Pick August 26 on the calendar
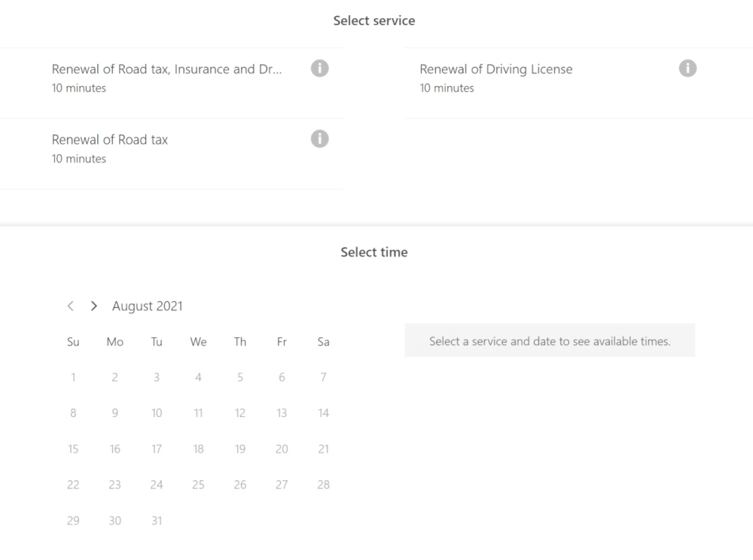Viewport: 753px width, 560px height. [240, 485]
